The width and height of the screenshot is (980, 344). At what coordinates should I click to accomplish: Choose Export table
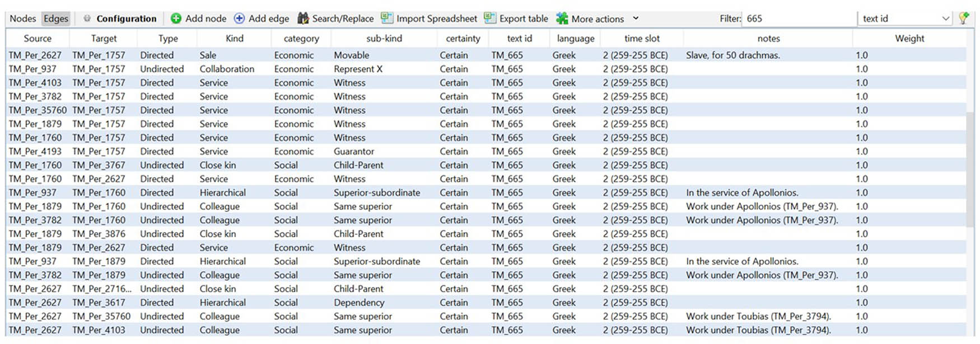pyautogui.click(x=524, y=18)
